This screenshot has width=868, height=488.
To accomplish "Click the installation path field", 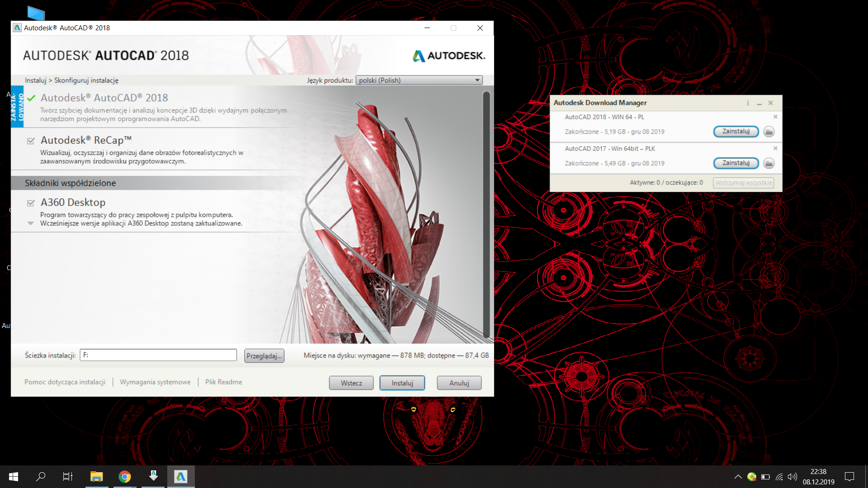I will coord(158,355).
